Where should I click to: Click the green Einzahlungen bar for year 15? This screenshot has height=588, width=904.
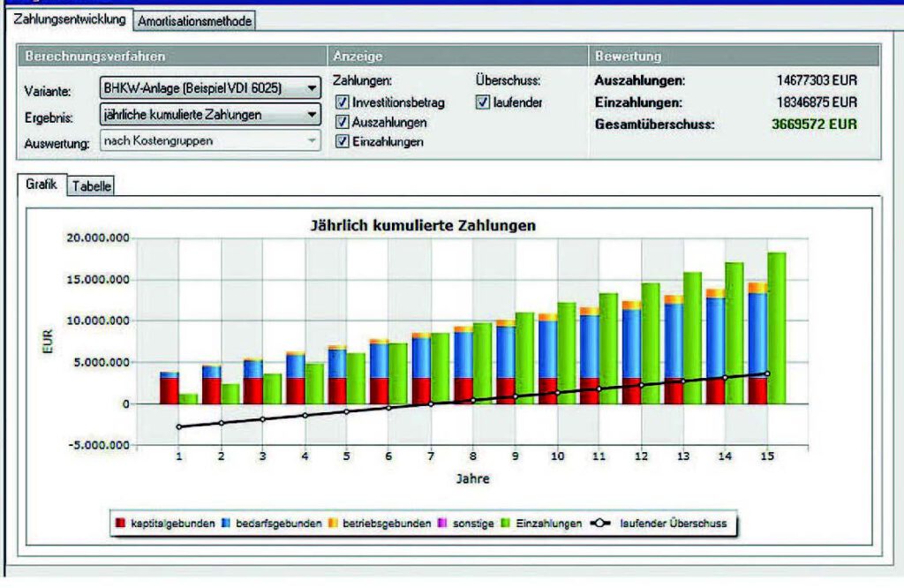(777, 328)
